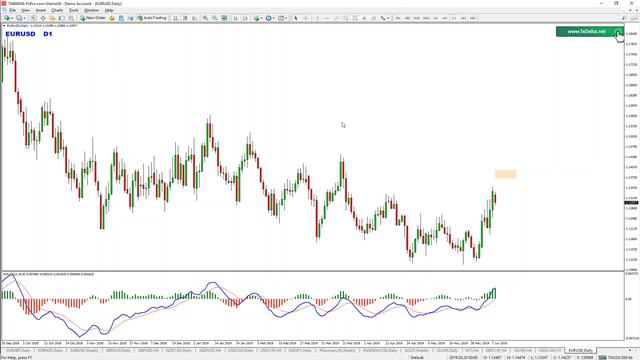This screenshot has height=360, width=640.
Task: Switch to the EURNZD,Daily chart tab
Action: tap(50, 351)
